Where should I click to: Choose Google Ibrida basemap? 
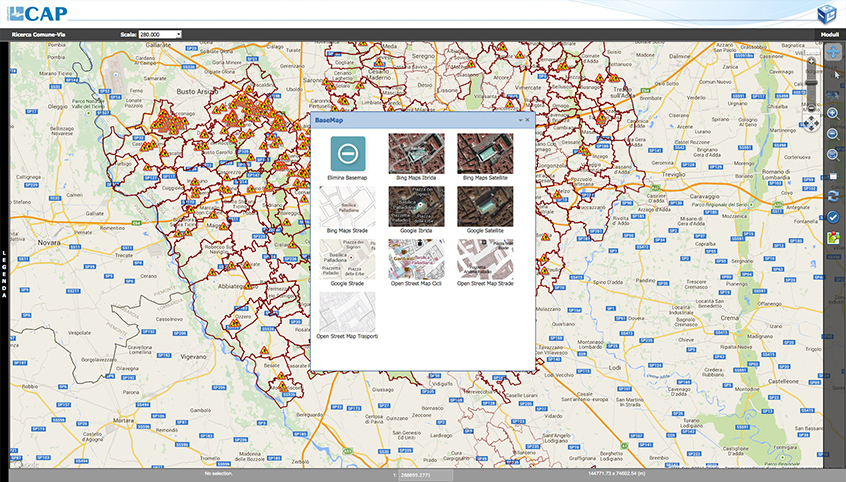pos(416,207)
